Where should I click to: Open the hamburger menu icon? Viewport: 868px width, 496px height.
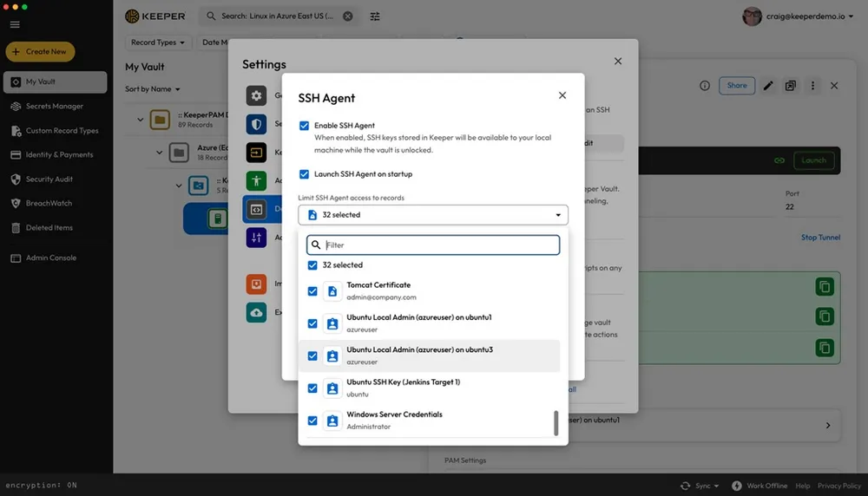[15, 24]
